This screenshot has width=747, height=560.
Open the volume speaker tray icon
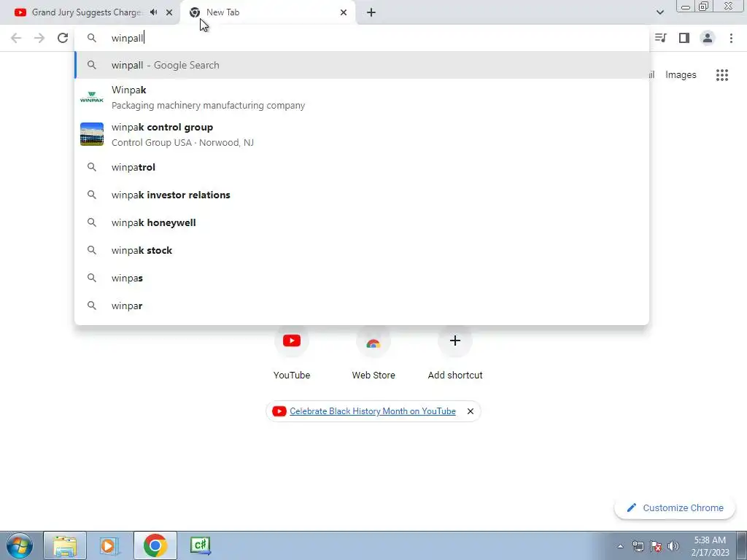pyautogui.click(x=673, y=546)
